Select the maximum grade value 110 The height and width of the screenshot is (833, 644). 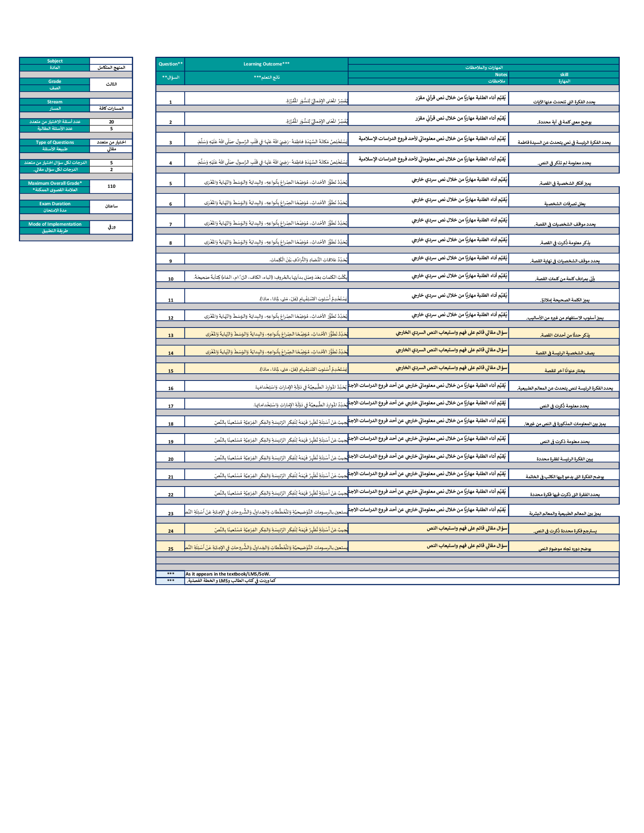click(111, 186)
